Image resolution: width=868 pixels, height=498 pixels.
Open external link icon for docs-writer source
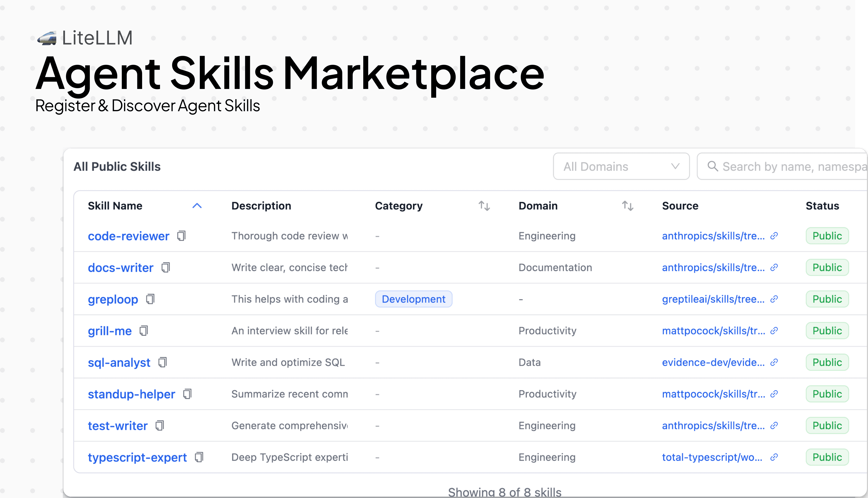tap(774, 267)
